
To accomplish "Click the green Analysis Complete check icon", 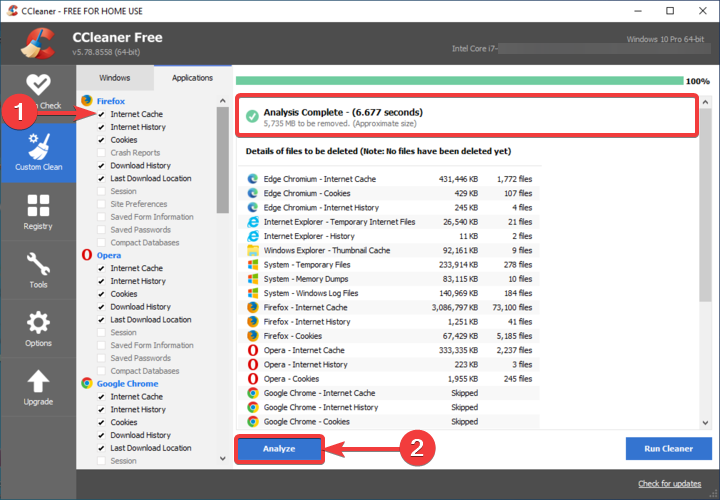I will [252, 116].
